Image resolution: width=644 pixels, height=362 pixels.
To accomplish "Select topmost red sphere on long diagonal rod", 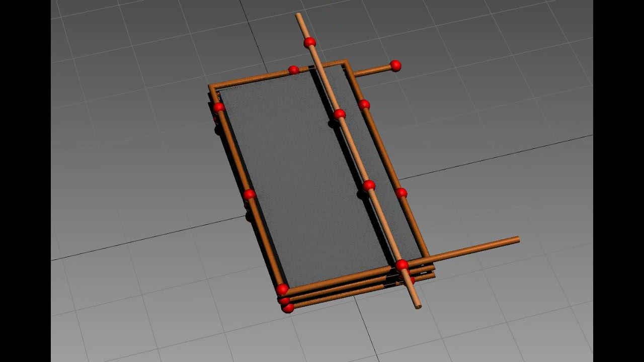I will click(x=310, y=42).
